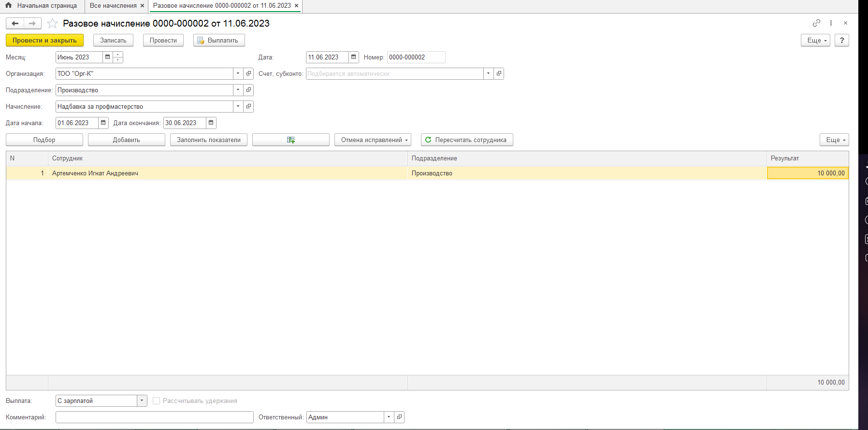Expand the Подразделение dropdown arrow

click(238, 90)
